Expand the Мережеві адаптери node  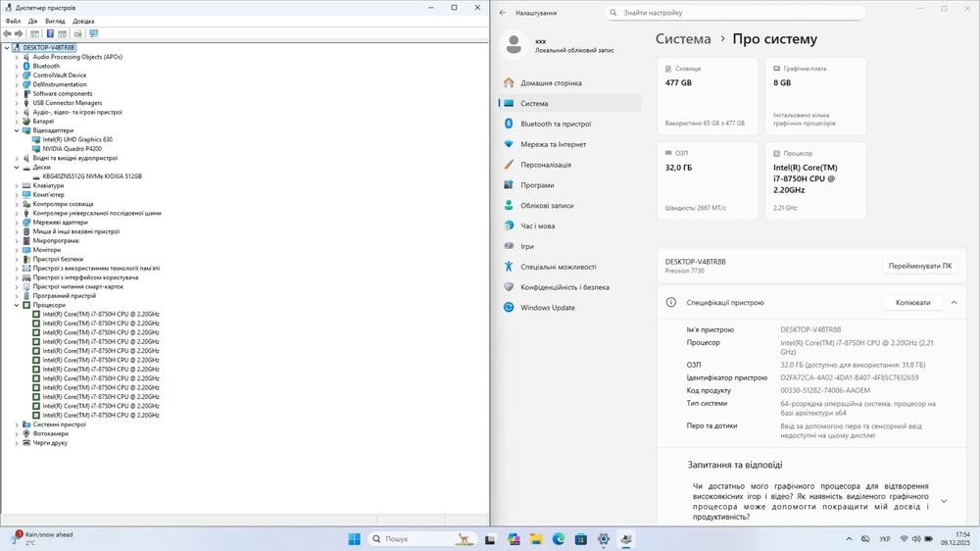click(x=17, y=222)
